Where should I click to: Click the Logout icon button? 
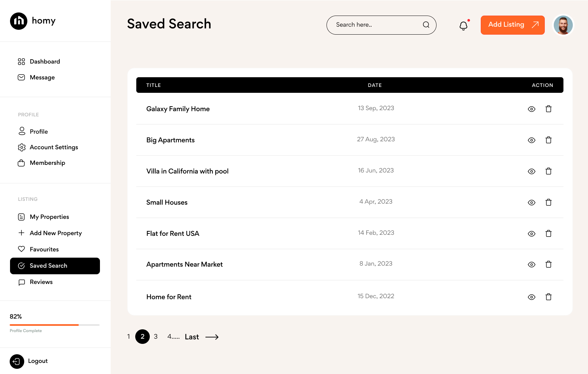pyautogui.click(x=17, y=361)
